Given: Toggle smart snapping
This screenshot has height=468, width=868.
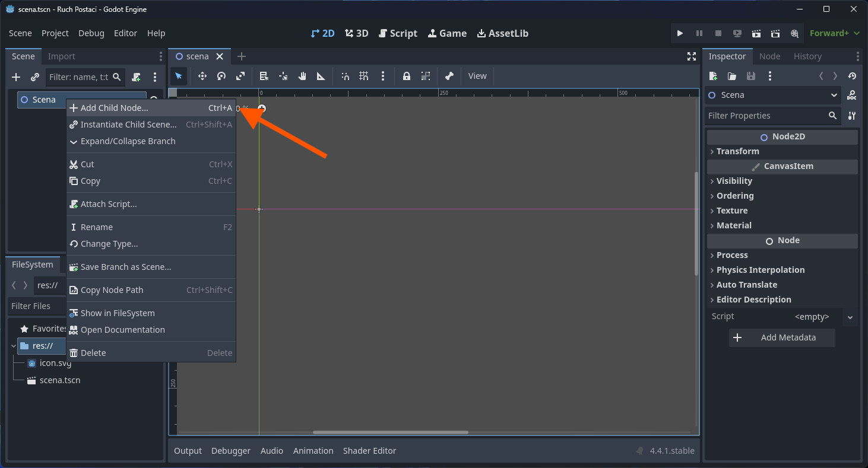Looking at the screenshot, I should click(345, 76).
